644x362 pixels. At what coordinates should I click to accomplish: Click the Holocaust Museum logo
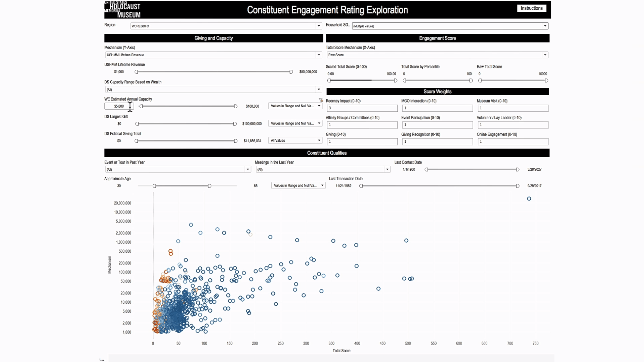tap(123, 9)
